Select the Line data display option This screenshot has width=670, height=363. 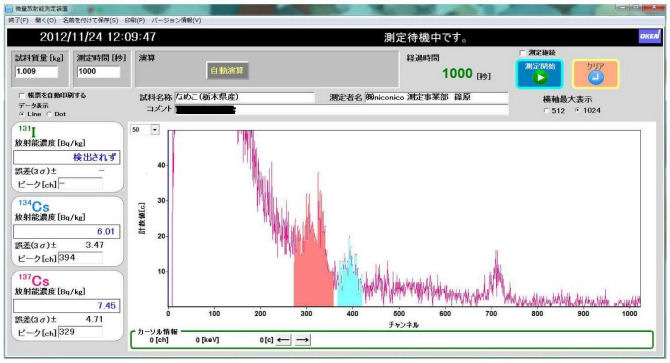point(21,114)
